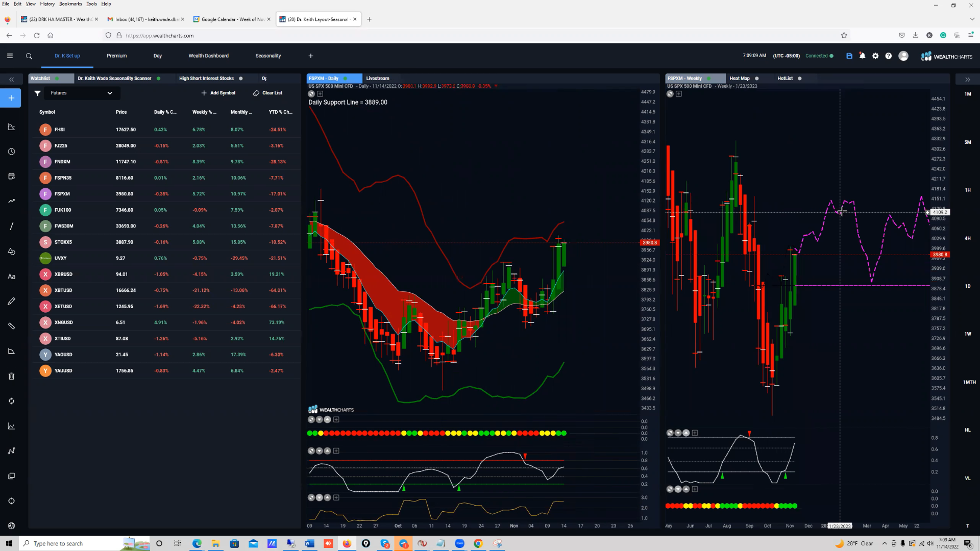Toggle the expand icon on weekly chart top

click(670, 94)
